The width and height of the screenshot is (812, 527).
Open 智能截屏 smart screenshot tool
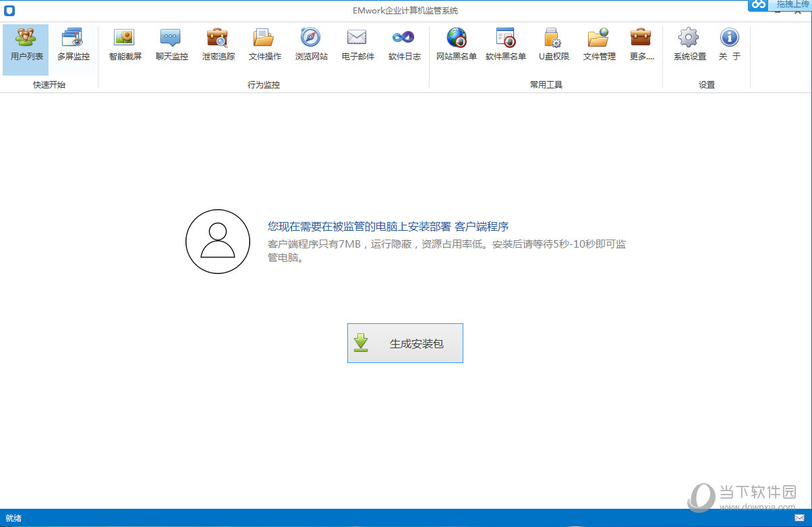point(125,46)
